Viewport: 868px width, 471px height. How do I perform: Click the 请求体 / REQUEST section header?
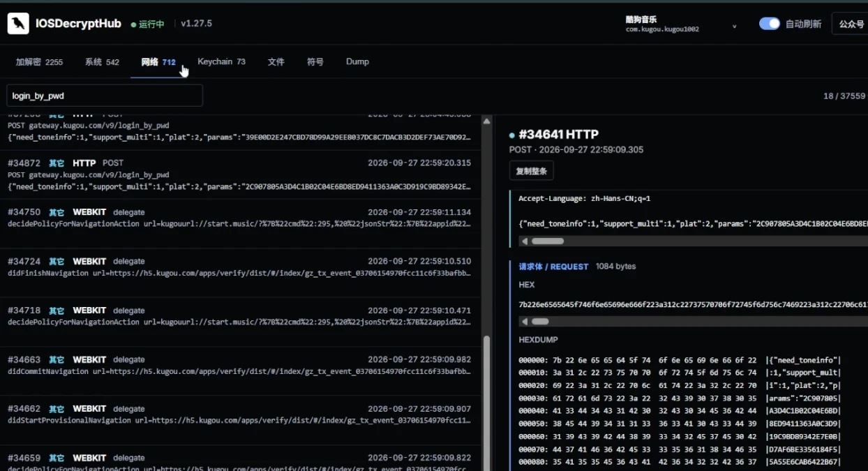[553, 267]
